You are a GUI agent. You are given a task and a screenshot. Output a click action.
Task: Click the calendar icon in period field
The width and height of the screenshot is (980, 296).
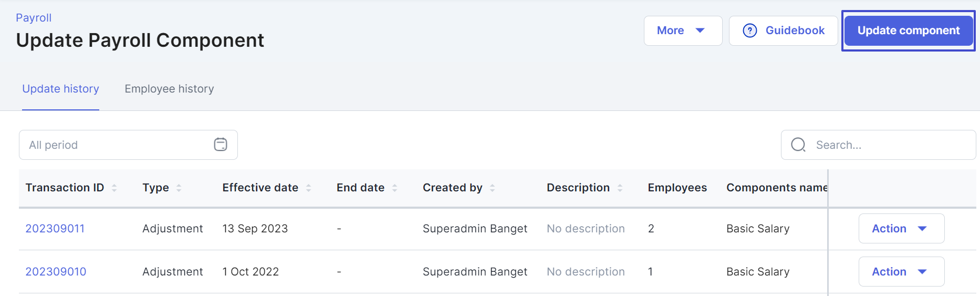(221, 145)
